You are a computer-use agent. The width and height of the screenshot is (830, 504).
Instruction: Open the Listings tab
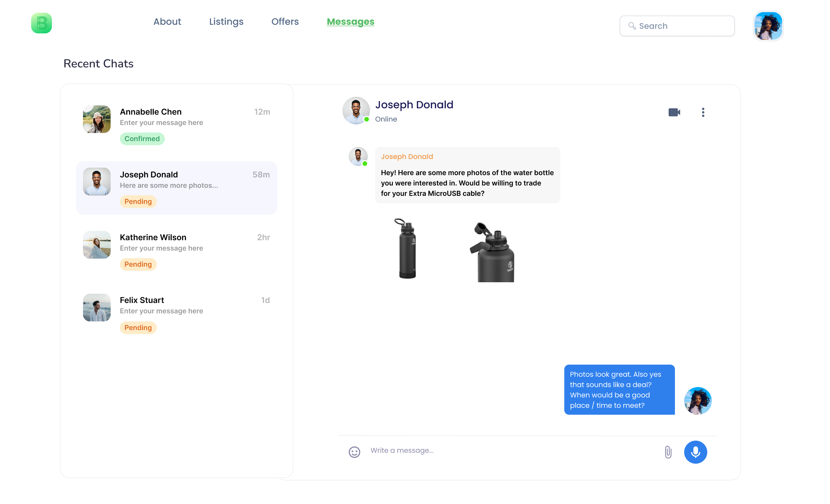pyautogui.click(x=226, y=22)
